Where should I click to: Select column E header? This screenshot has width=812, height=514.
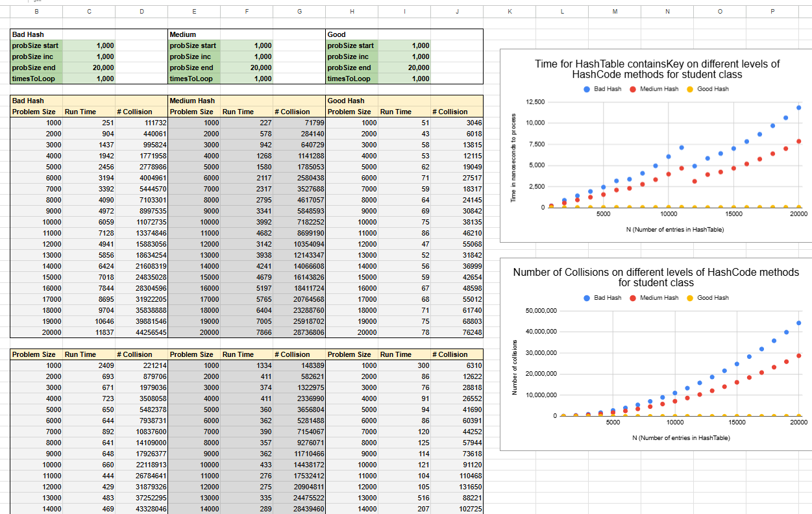click(x=194, y=12)
